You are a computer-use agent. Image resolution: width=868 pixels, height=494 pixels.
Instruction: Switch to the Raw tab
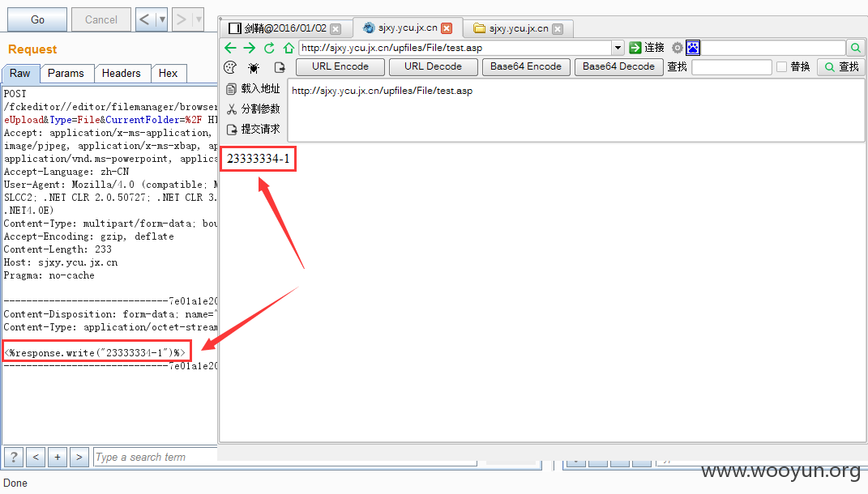20,74
